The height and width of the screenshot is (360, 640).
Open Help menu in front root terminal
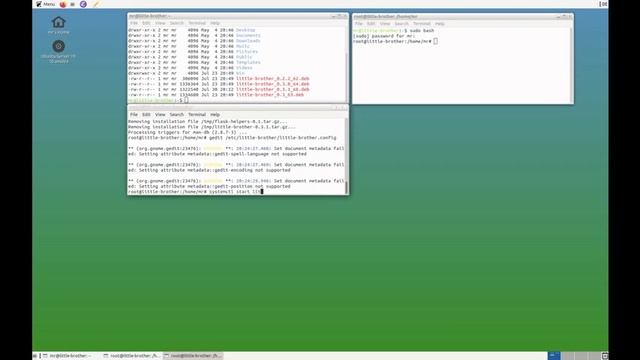point(215,115)
